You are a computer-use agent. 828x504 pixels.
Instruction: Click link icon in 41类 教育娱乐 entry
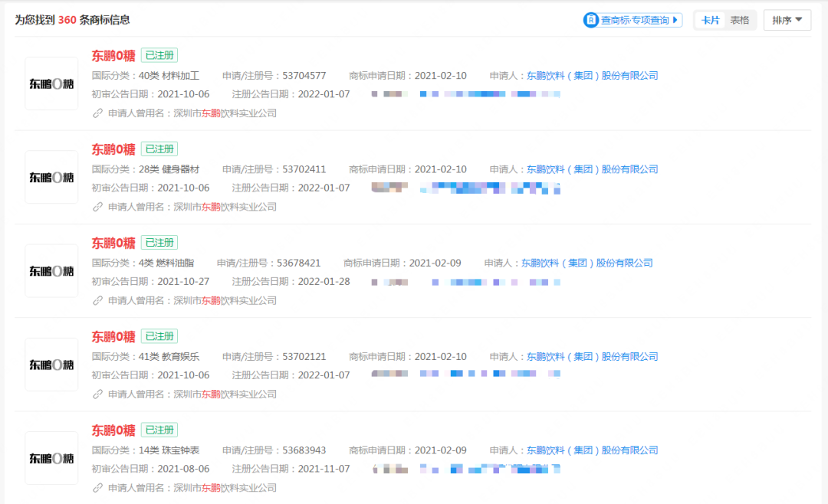[97, 394]
